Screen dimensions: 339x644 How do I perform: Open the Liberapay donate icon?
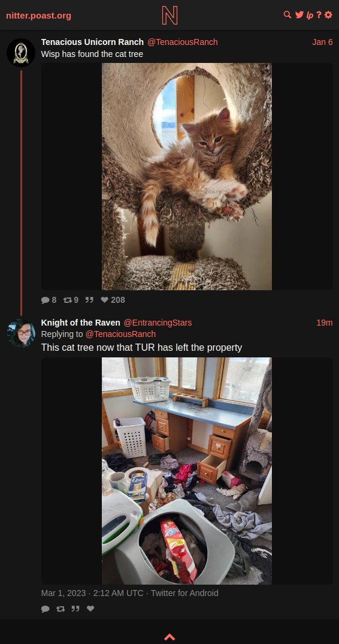[x=310, y=15]
